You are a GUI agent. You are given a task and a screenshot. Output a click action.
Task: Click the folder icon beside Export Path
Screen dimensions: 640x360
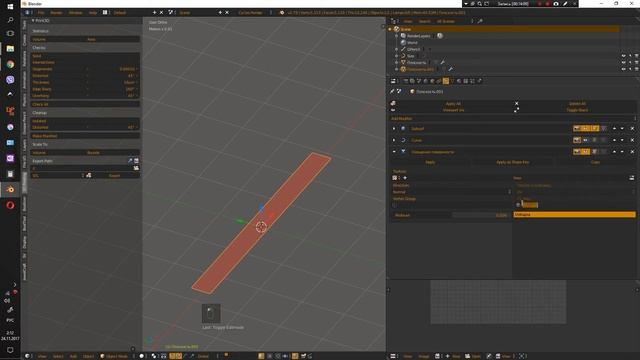(136, 168)
